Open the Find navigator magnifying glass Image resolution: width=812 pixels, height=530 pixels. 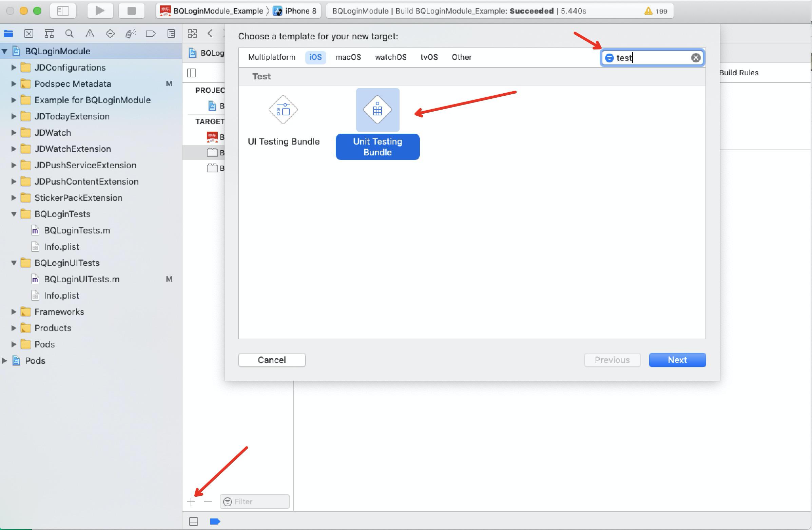pyautogui.click(x=70, y=34)
